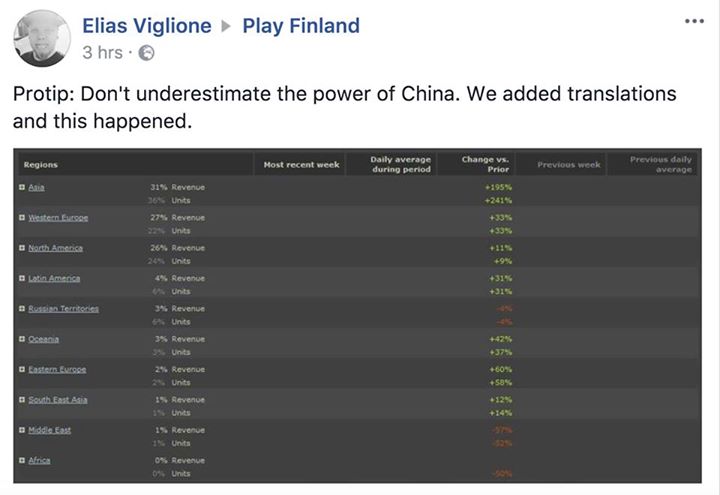Expand the North America region row
Screen dimensions: 720x495
tap(22, 248)
